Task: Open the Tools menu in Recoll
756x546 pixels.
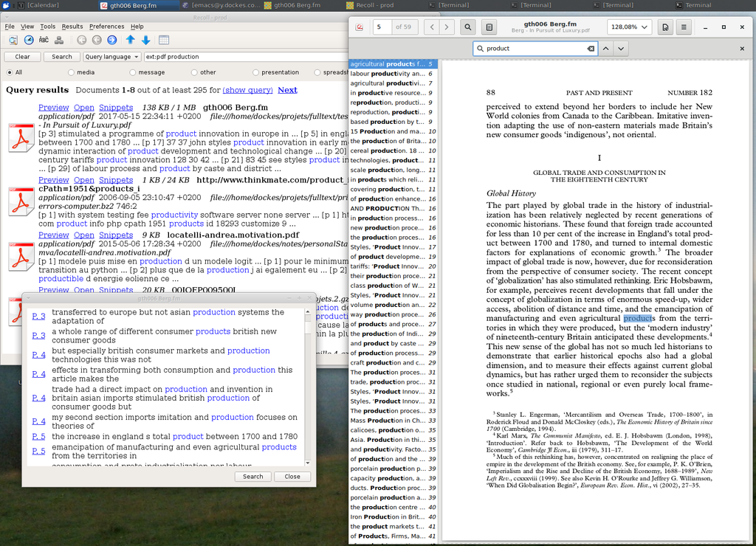Action: click(x=48, y=27)
